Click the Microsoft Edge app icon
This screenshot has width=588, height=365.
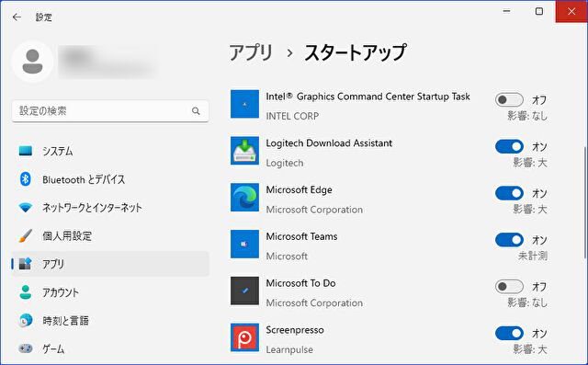coord(244,198)
